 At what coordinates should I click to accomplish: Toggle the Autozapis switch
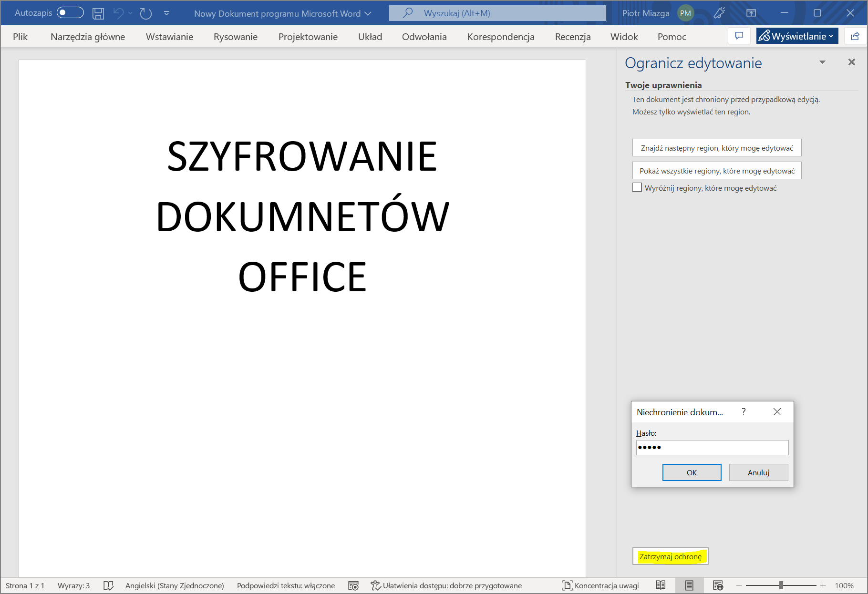(x=70, y=13)
